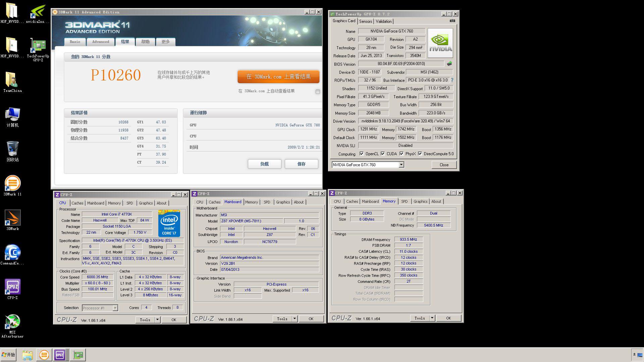Toggle the OpenCL checkbox in GPU-Z
This screenshot has width=644, height=362.
362,154
